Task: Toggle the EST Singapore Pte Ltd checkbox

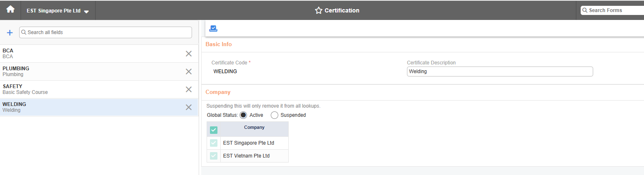Action: pyautogui.click(x=214, y=143)
